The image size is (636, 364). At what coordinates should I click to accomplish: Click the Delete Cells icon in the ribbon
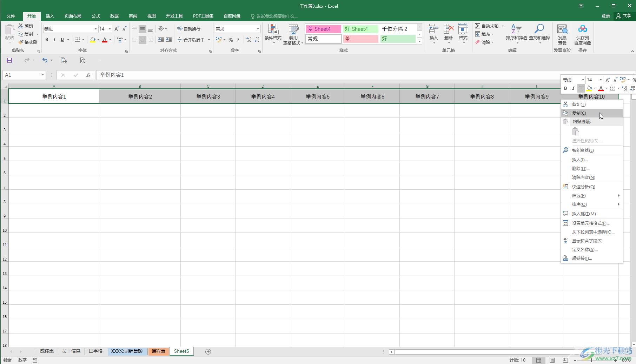[x=448, y=29]
